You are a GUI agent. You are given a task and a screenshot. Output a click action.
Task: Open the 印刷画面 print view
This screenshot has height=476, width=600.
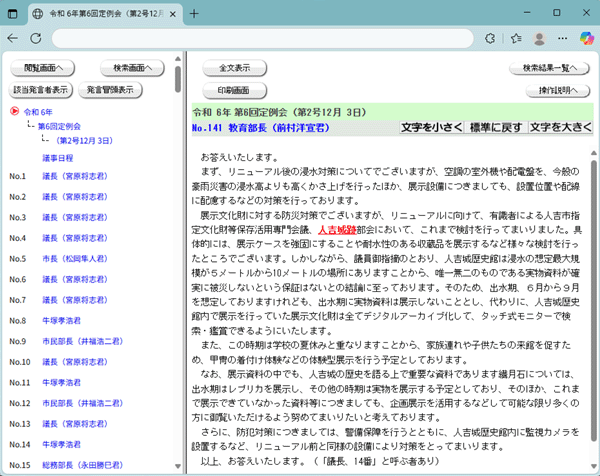[235, 90]
